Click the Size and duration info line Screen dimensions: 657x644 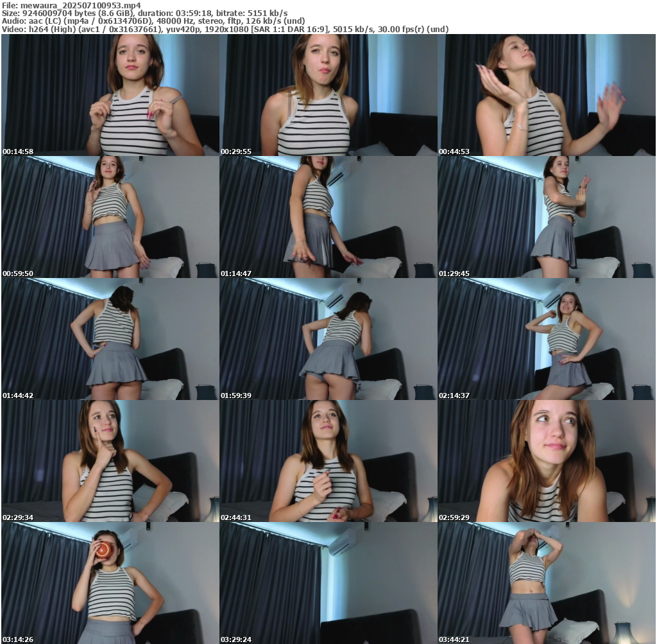tap(144, 13)
